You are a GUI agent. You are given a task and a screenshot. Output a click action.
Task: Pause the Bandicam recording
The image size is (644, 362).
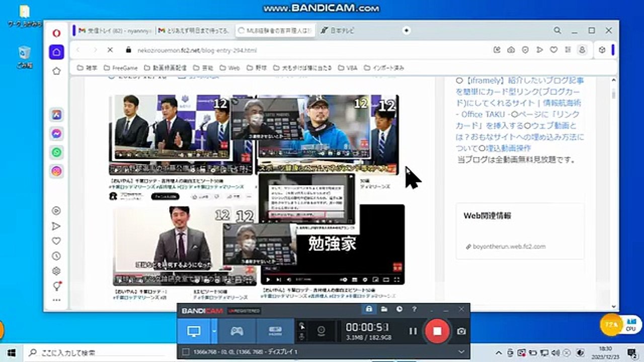point(413,331)
